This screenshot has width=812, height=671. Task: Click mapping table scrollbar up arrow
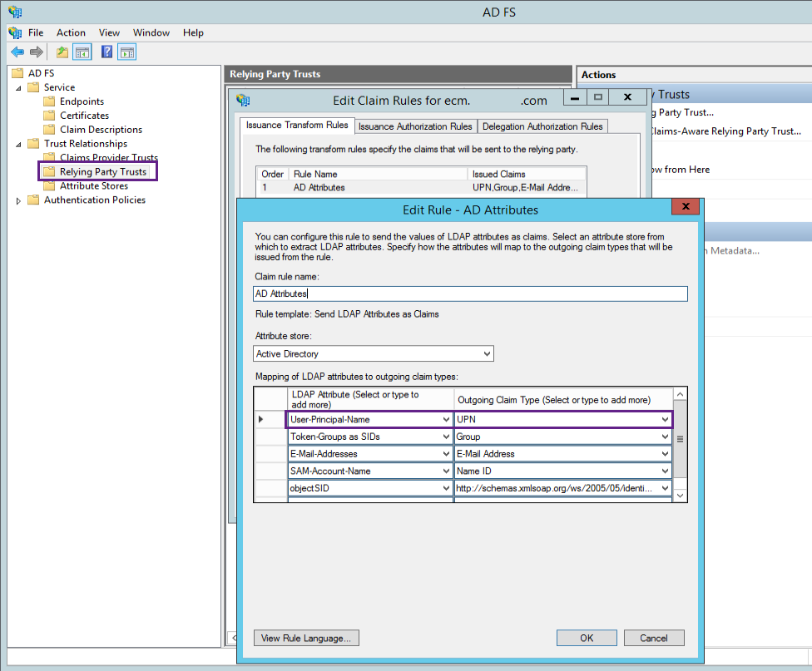(x=680, y=394)
